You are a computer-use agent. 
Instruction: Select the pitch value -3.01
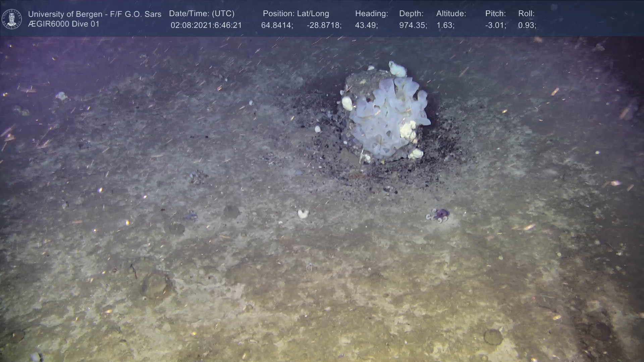pos(495,25)
